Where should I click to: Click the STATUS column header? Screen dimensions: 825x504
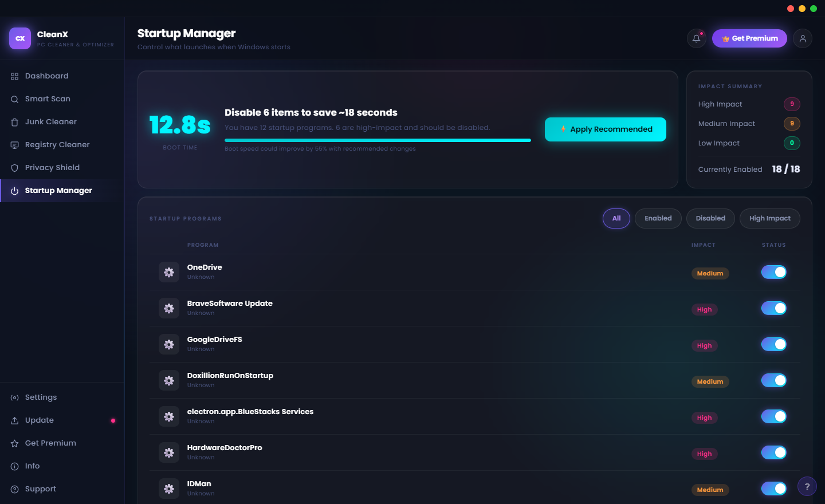773,245
